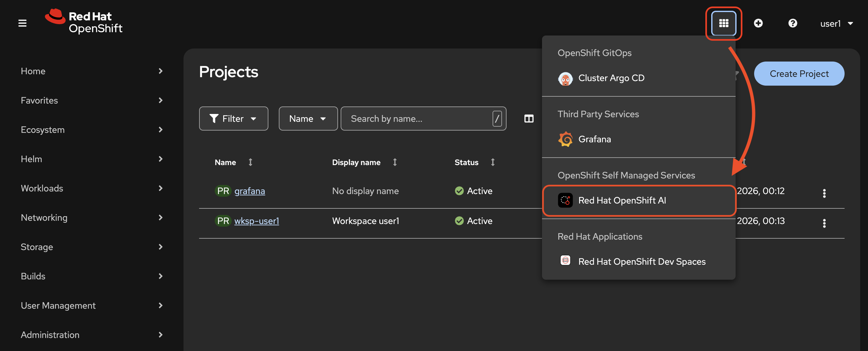The width and height of the screenshot is (868, 351).
Task: Expand the Ecosystem navigation section
Action: tap(91, 130)
